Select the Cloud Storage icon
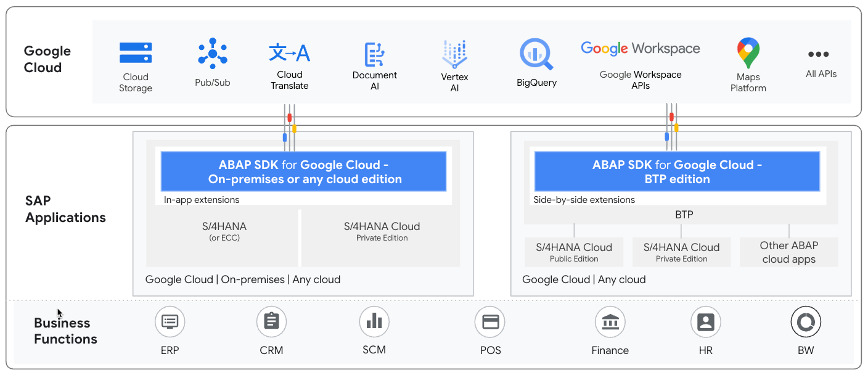The width and height of the screenshot is (868, 375). tap(136, 52)
